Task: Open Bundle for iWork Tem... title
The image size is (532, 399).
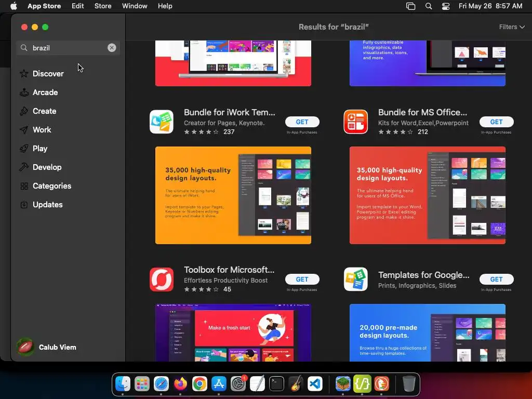Action: point(229,112)
